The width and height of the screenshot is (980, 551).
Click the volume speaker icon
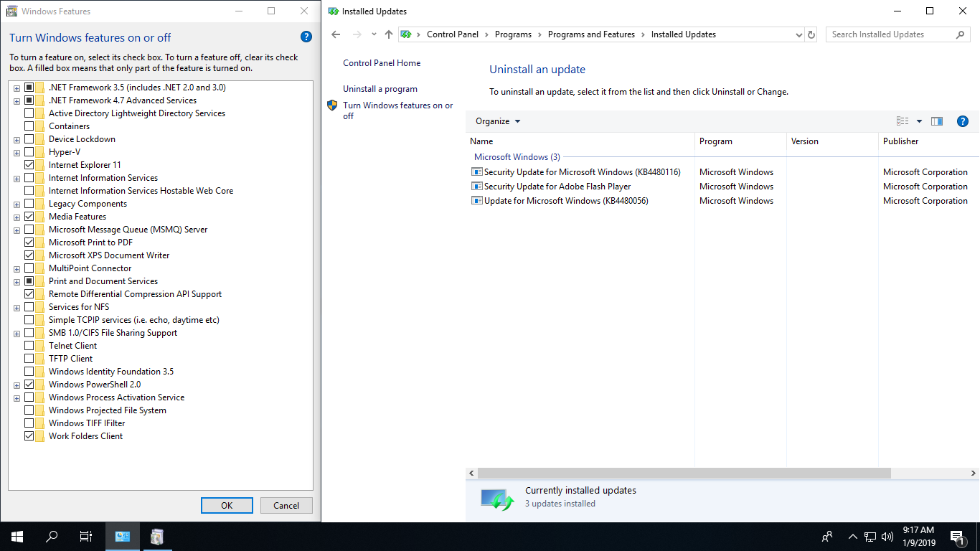tap(887, 537)
